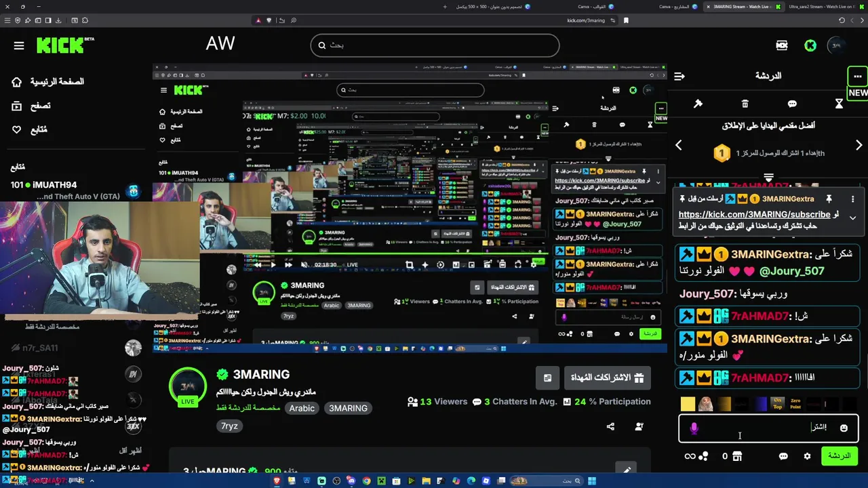This screenshot has height=488, width=868.
Task: Click the purple microphone icon in chat input
Action: (x=694, y=428)
